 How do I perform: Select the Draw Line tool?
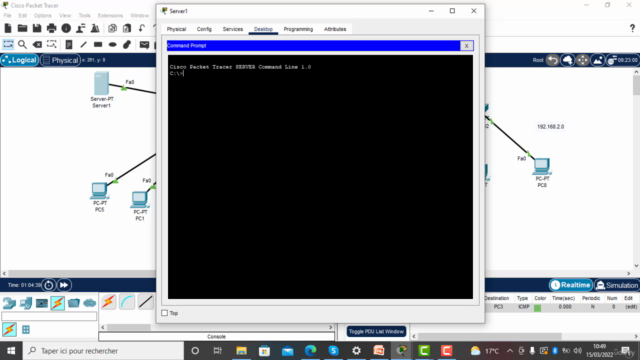(83, 44)
